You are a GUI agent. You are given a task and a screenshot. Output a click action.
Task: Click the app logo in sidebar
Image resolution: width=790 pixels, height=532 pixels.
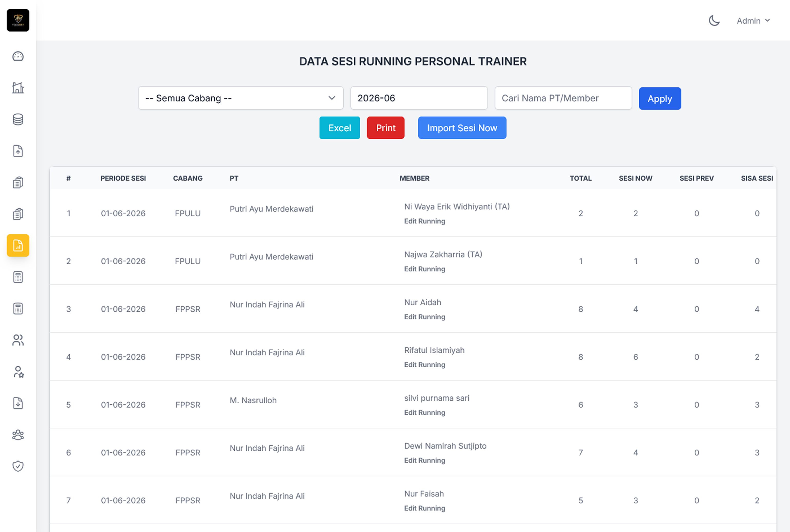(18, 20)
